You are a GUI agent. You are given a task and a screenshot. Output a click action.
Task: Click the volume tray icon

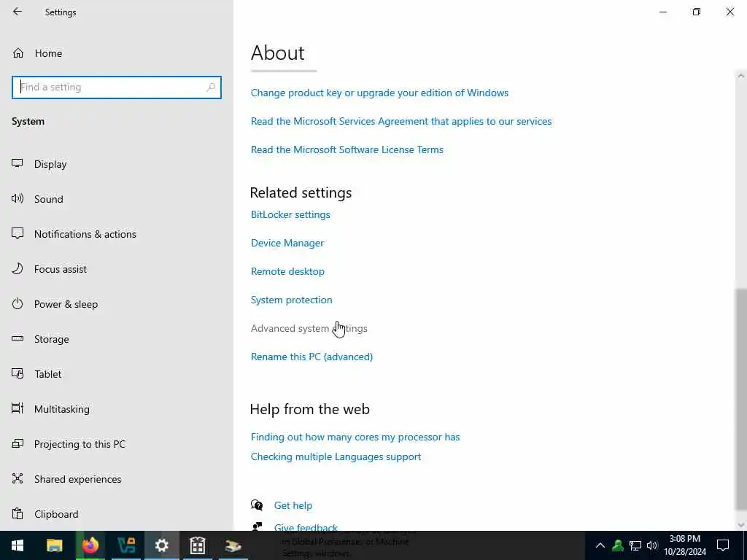[652, 545]
